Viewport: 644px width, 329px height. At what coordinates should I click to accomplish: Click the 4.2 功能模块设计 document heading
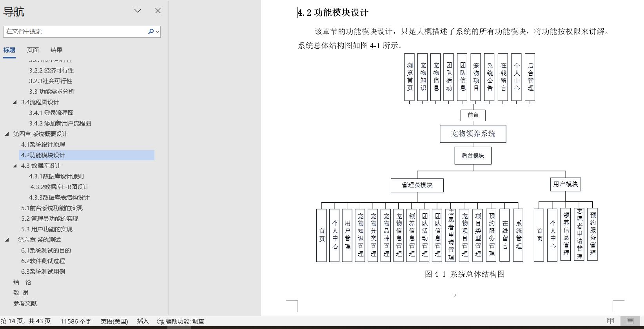click(x=333, y=13)
